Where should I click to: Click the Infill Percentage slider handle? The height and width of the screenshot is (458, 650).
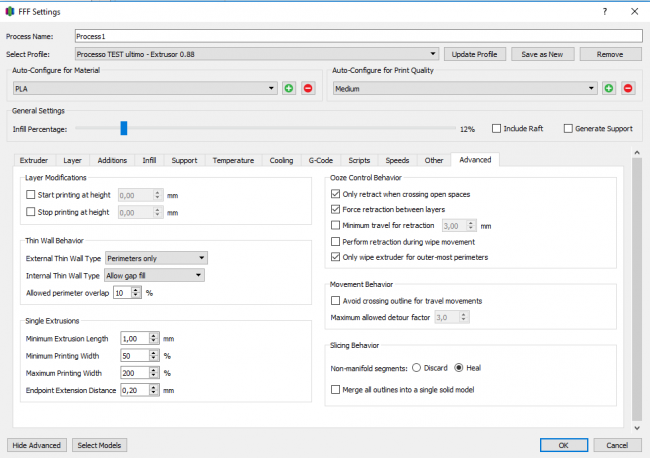point(124,128)
